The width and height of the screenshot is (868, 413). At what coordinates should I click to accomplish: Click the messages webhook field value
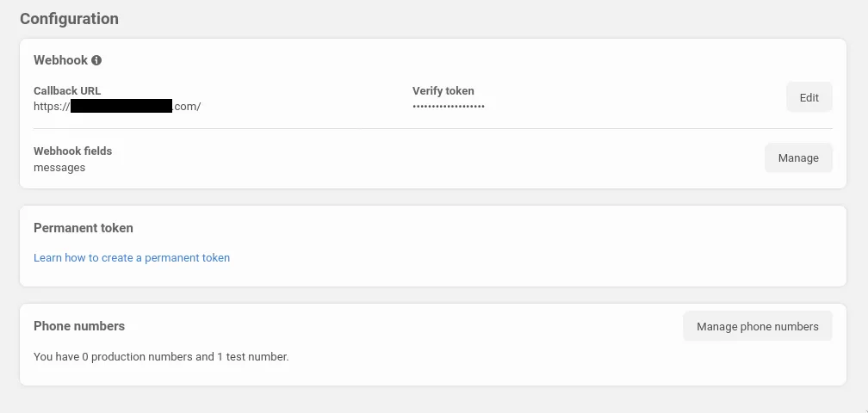[59, 168]
